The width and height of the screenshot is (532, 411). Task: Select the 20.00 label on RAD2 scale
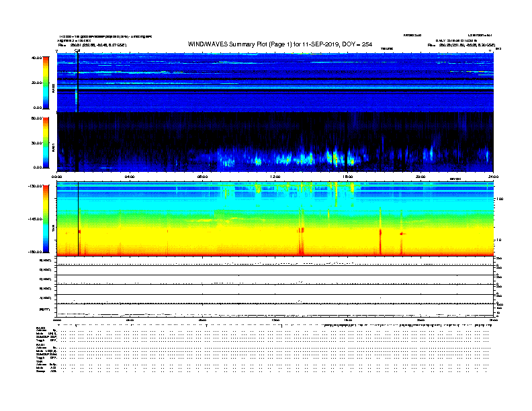pyautogui.click(x=37, y=83)
